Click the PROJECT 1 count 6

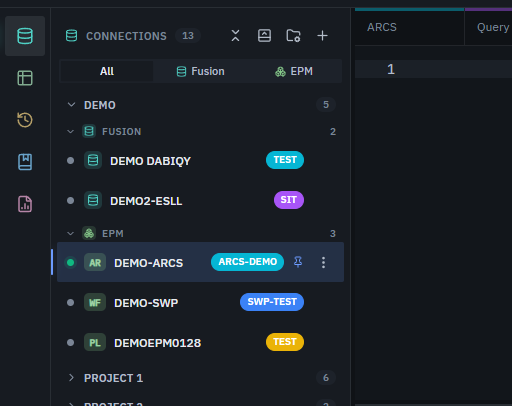point(326,378)
